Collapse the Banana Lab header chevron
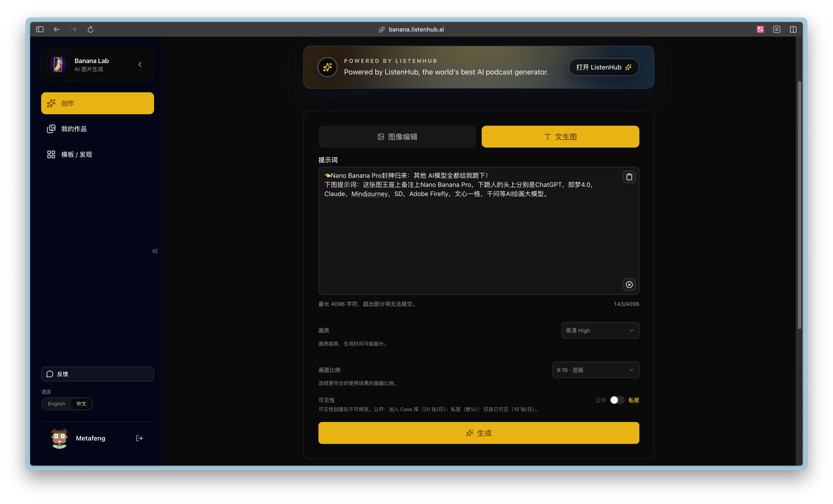 coord(140,64)
